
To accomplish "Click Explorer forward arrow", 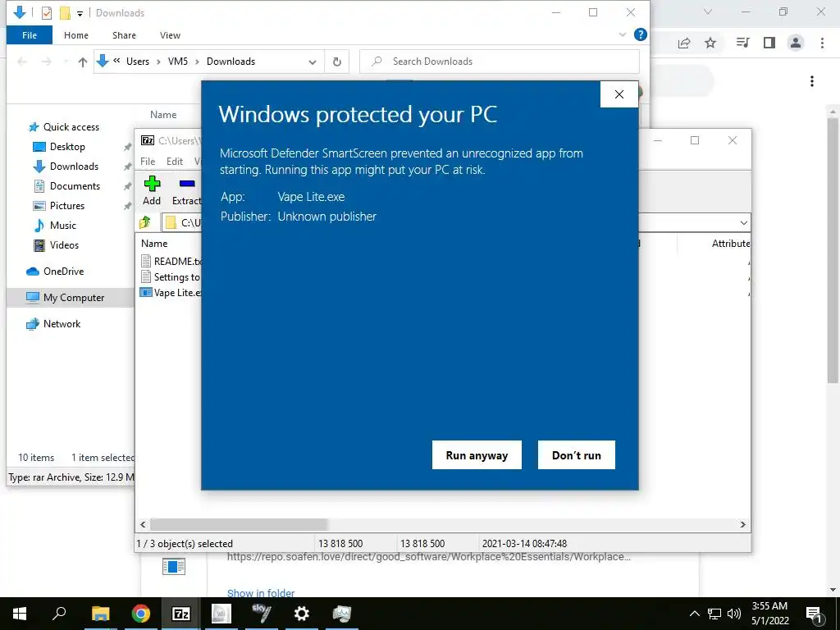I will coord(47,62).
